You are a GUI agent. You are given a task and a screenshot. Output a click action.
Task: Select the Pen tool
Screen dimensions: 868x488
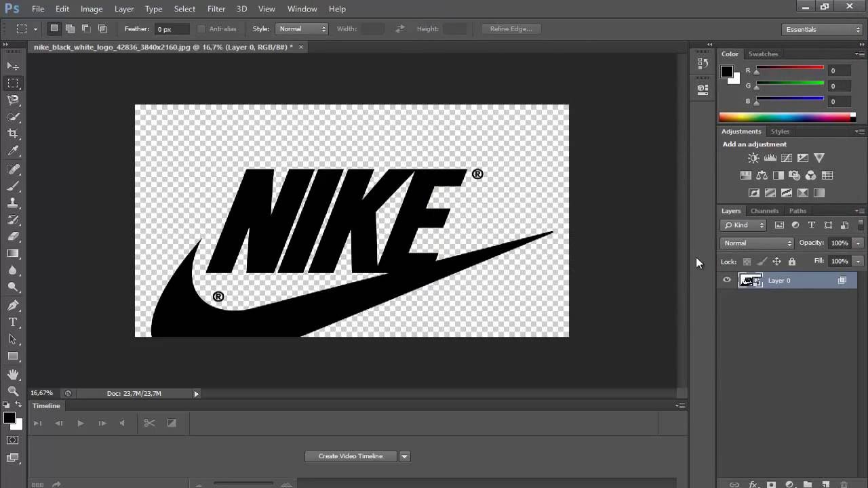tap(13, 305)
